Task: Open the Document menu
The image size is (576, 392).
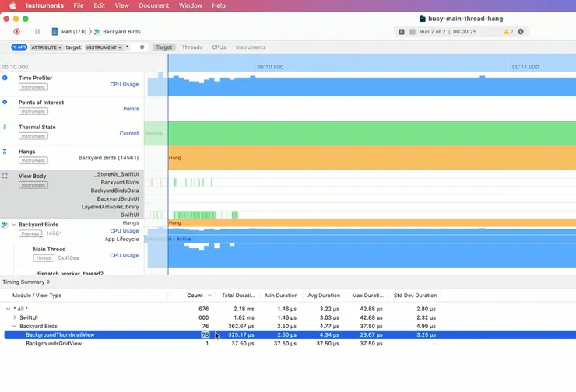Action: click(x=153, y=5)
